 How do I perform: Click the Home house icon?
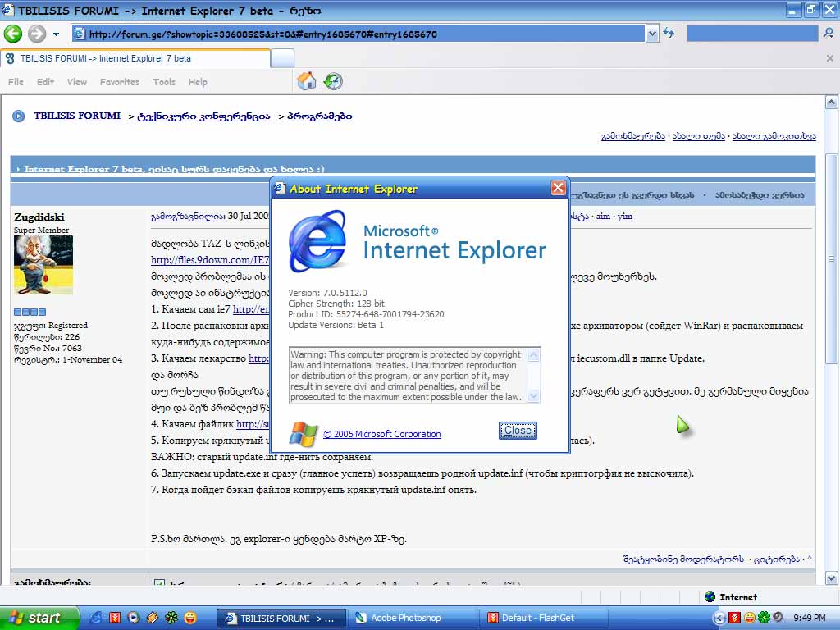[x=307, y=81]
